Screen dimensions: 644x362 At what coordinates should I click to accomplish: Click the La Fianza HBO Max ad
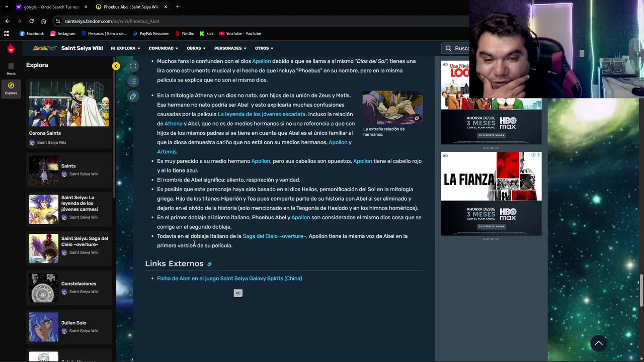click(492, 194)
